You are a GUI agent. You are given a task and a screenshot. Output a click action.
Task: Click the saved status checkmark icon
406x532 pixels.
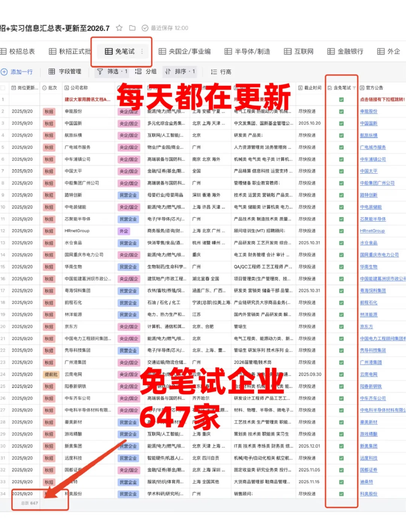click(145, 28)
